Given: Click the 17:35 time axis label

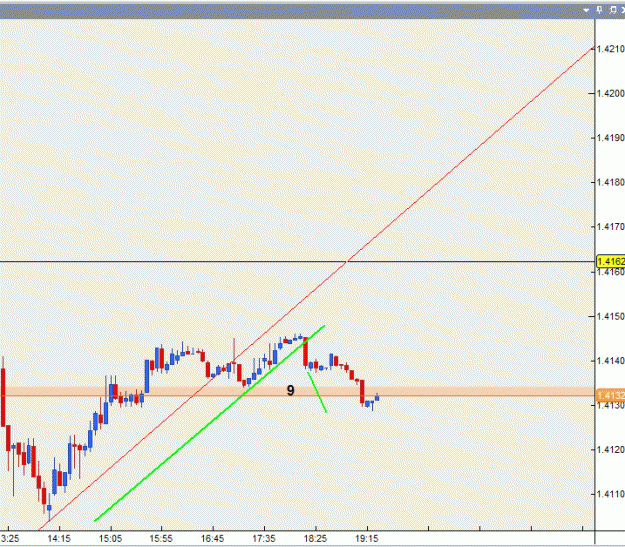Looking at the screenshot, I should 264,539.
